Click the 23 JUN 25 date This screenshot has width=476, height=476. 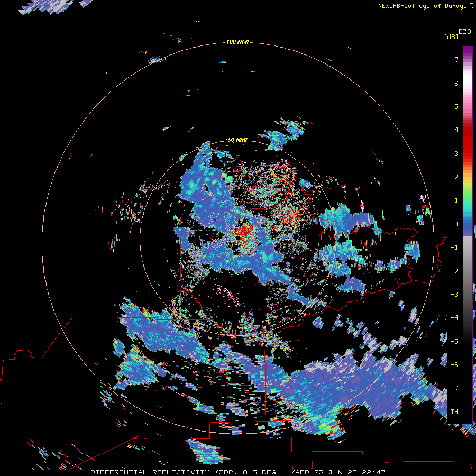pyautogui.click(x=336, y=472)
